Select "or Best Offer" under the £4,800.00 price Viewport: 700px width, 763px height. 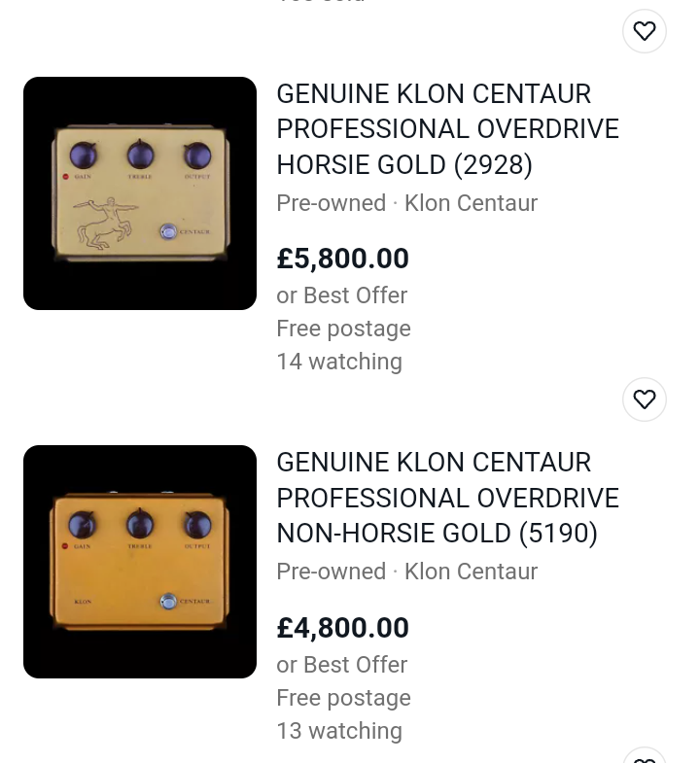click(341, 665)
